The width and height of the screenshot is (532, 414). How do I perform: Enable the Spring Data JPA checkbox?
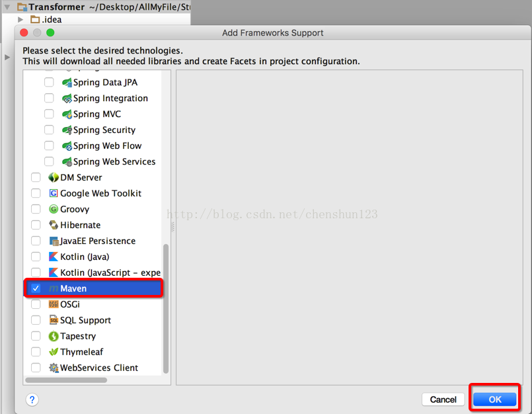[49, 82]
